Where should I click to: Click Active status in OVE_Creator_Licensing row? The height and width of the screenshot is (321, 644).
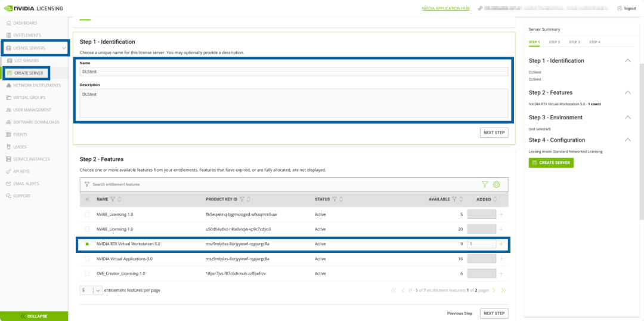pyautogui.click(x=320, y=273)
